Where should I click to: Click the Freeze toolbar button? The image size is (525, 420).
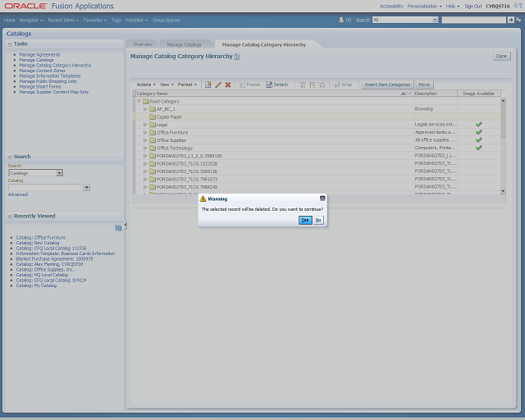(249, 84)
